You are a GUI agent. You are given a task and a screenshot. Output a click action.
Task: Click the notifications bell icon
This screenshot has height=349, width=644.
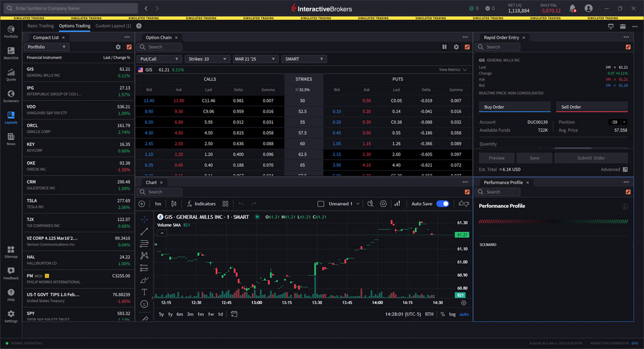(x=572, y=9)
